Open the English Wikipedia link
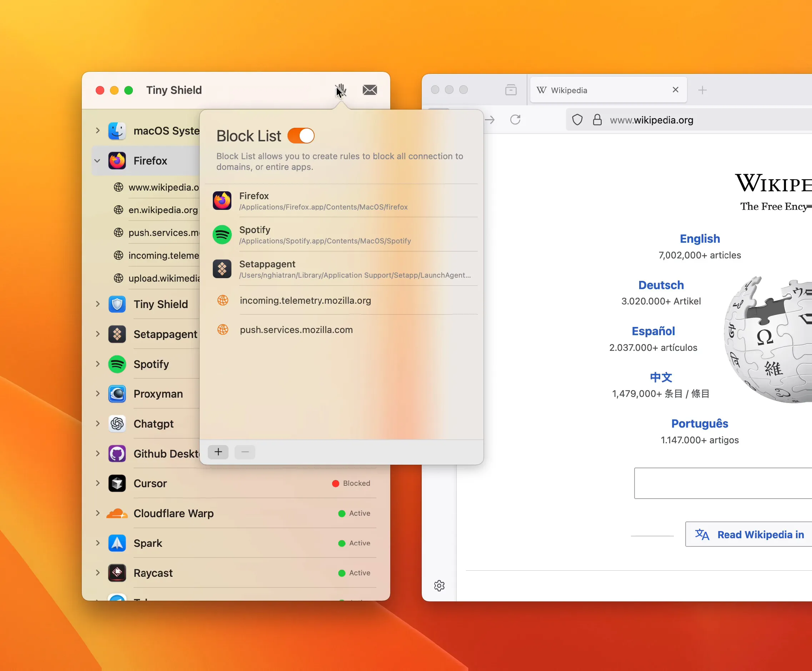 click(700, 238)
